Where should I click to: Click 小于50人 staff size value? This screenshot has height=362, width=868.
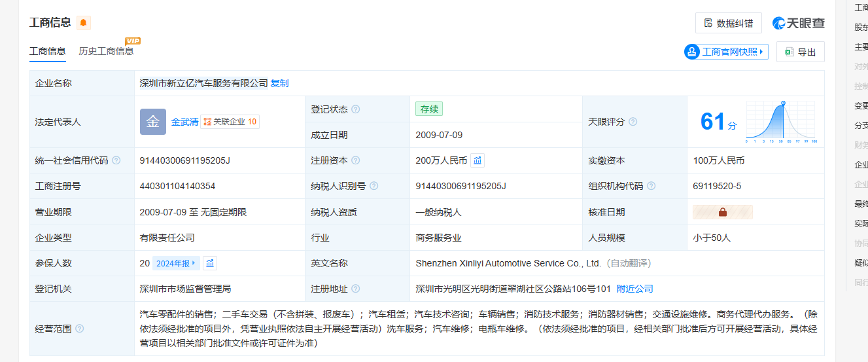[712, 238]
